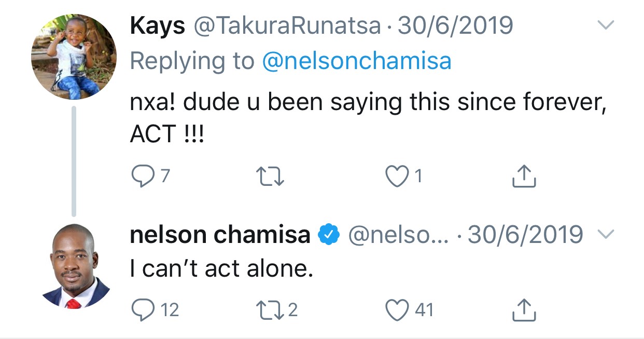View Kays' profile picture
The width and height of the screenshot is (644, 339).
click(x=74, y=57)
